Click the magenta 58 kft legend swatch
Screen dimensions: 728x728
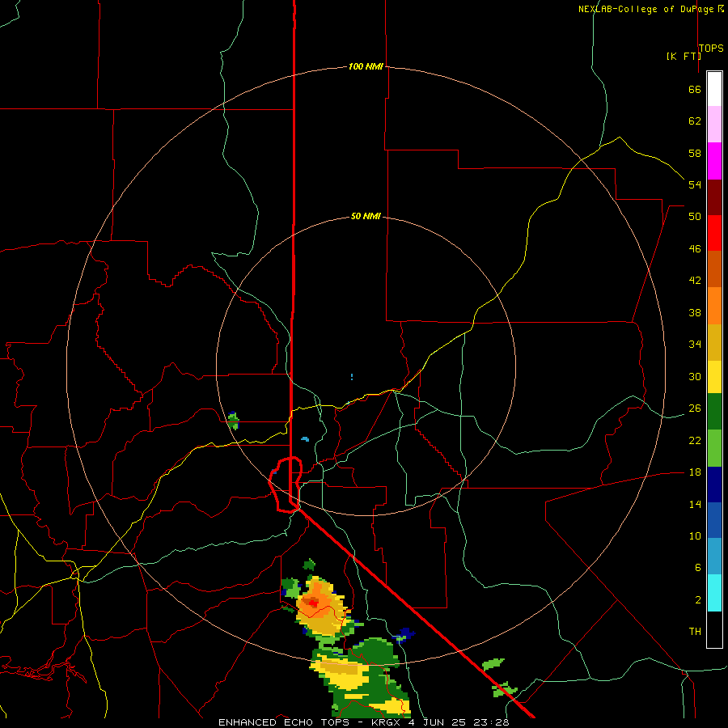pyautogui.click(x=714, y=161)
